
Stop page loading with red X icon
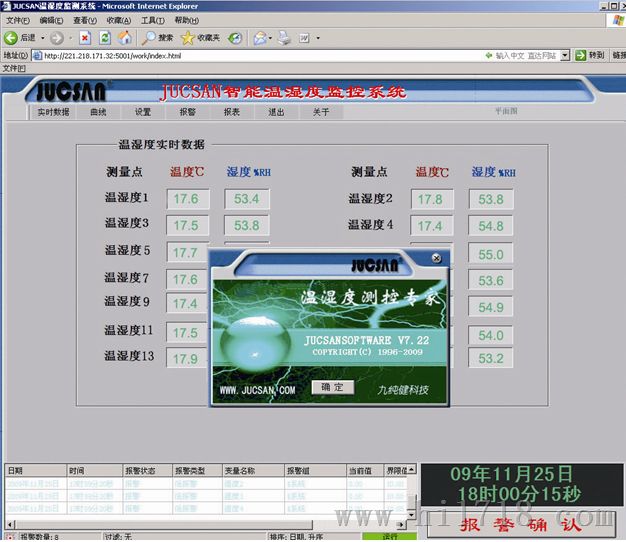click(x=85, y=38)
